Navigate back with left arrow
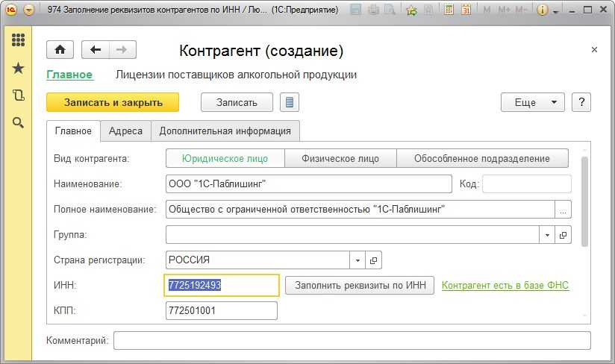The height and width of the screenshot is (364, 615). pos(96,50)
